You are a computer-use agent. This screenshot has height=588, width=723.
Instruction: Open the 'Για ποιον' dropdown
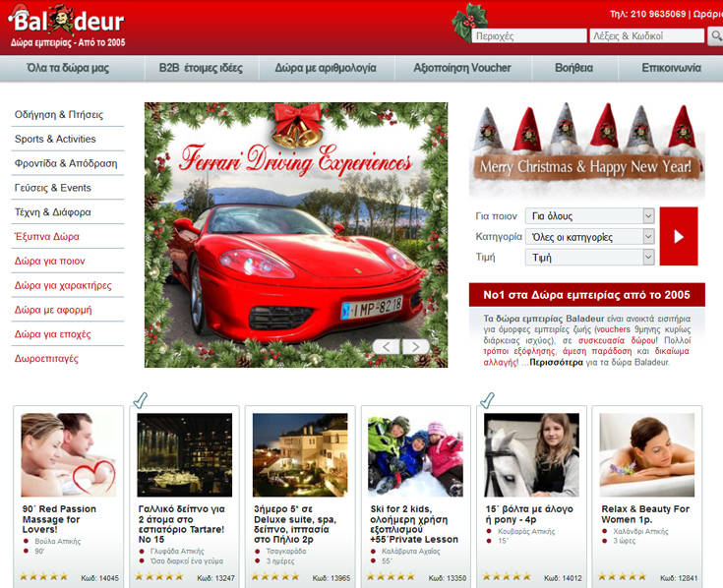tap(590, 215)
